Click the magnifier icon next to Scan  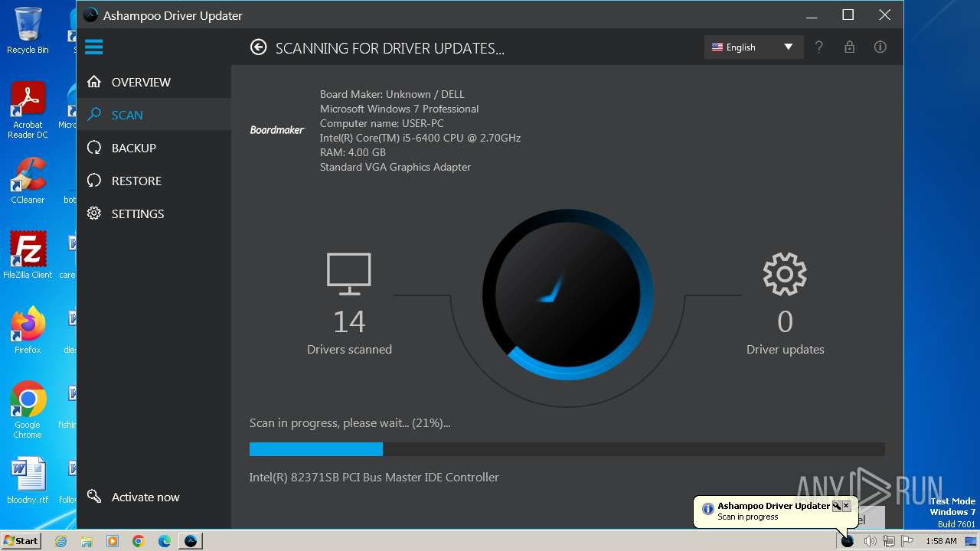coord(94,115)
